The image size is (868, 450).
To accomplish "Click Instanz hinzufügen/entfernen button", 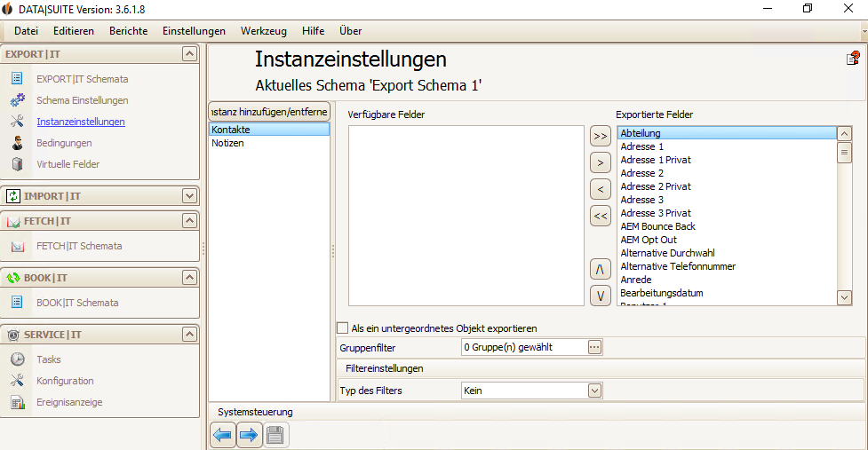I will pos(269,112).
